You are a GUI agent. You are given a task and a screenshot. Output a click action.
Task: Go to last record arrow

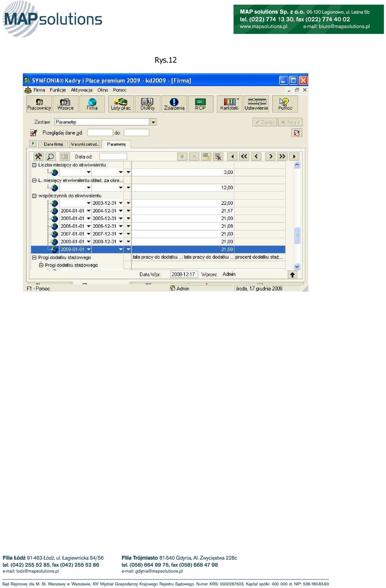(x=294, y=156)
